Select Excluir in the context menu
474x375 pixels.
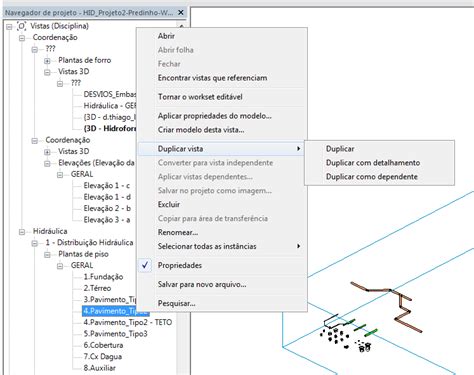point(222,204)
